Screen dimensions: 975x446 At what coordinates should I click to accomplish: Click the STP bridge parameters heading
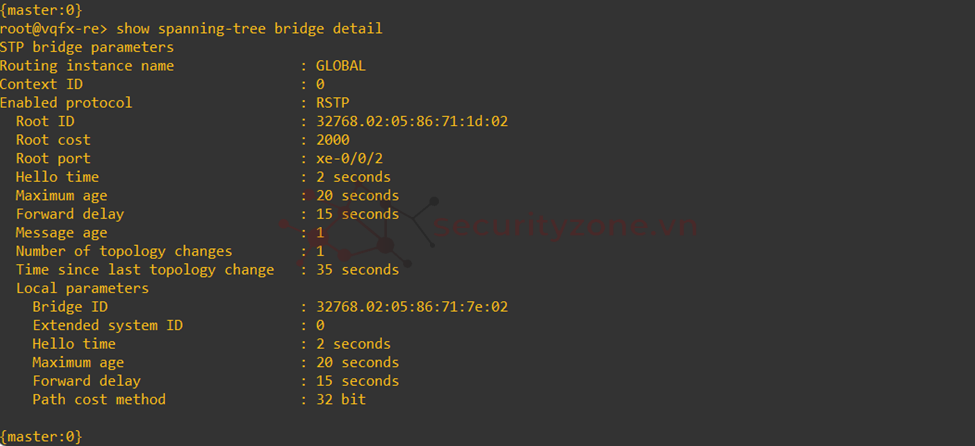[87, 47]
